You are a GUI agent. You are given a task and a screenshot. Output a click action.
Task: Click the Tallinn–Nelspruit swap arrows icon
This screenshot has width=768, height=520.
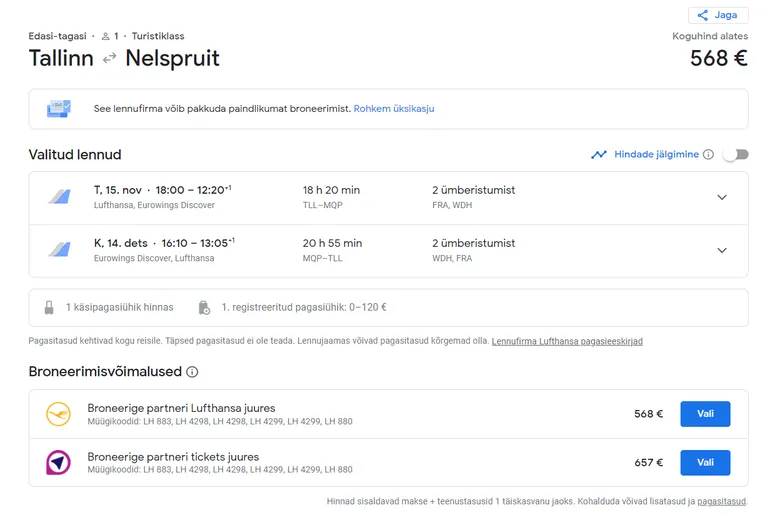coord(109,58)
